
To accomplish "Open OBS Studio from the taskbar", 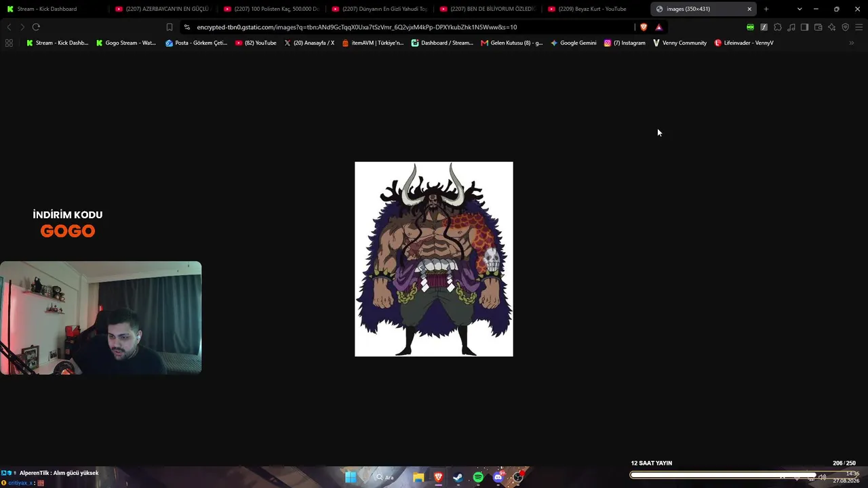I will pos(518,477).
